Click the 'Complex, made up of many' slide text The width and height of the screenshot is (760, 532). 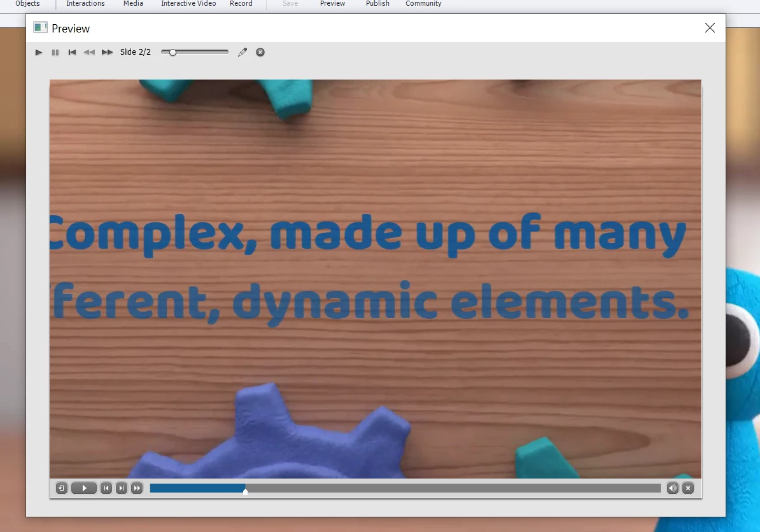click(369, 235)
